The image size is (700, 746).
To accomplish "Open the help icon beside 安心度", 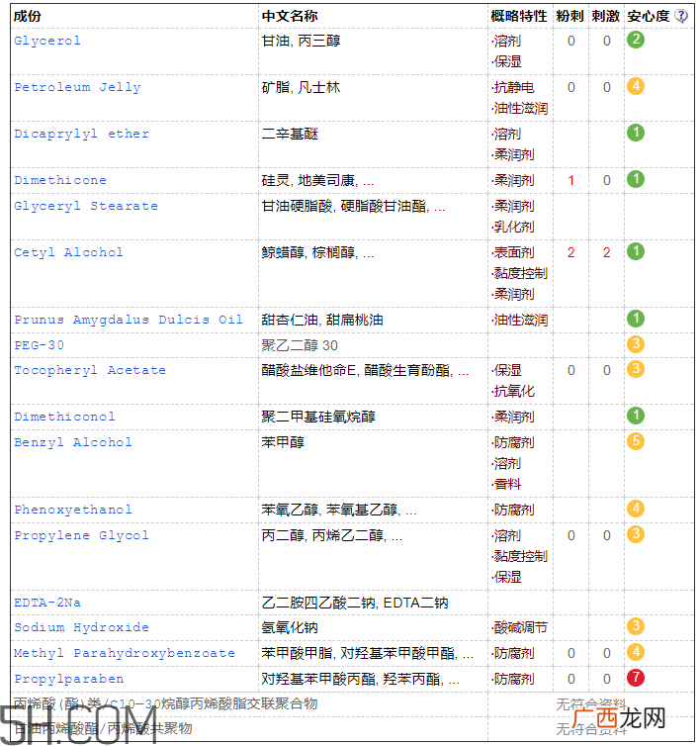I will pyautogui.click(x=681, y=16).
